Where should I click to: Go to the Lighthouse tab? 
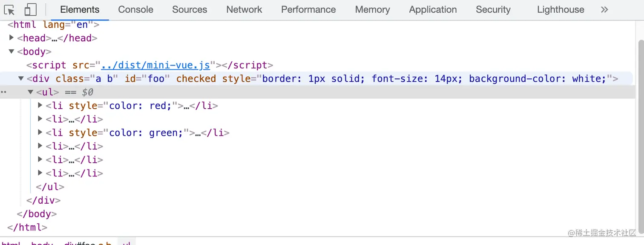560,10
